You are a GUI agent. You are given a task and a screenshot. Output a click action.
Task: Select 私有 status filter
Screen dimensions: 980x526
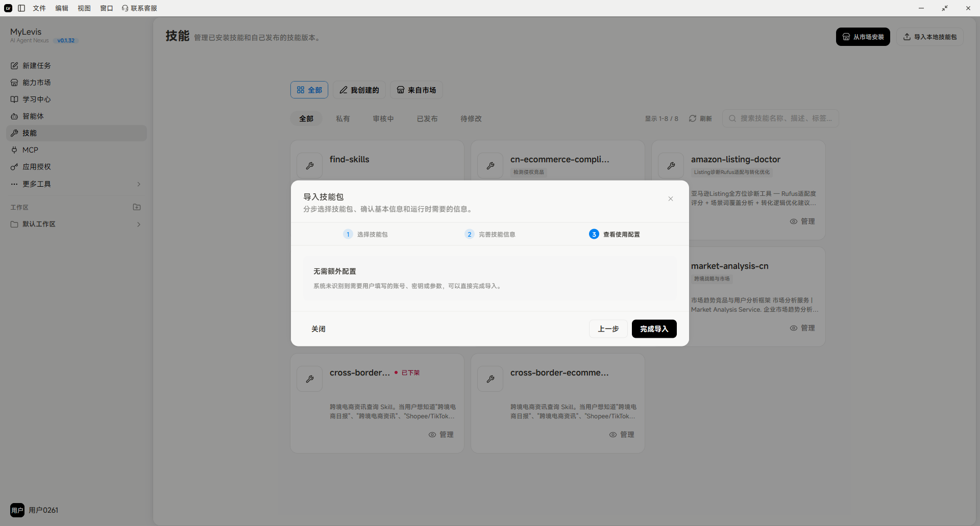pos(343,119)
